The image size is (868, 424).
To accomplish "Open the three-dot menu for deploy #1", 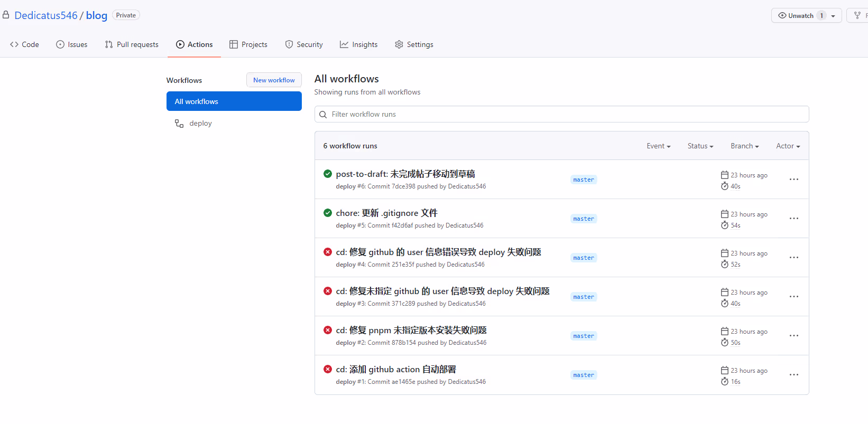I will (x=794, y=375).
